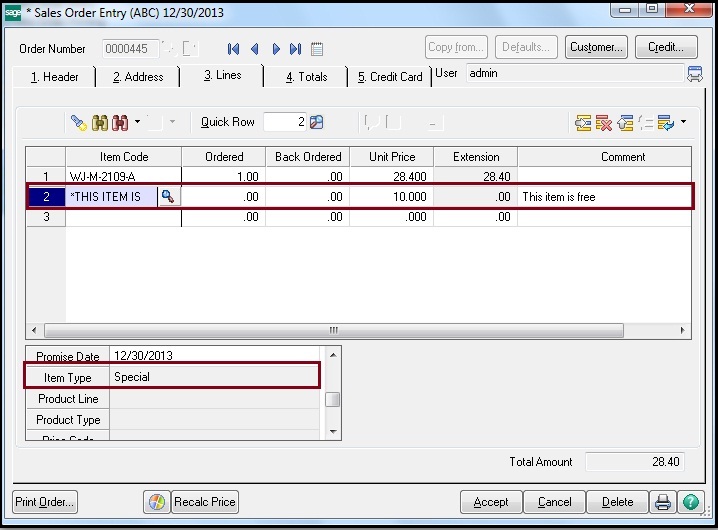Click the Cancel button
The image size is (718, 530).
555,502
